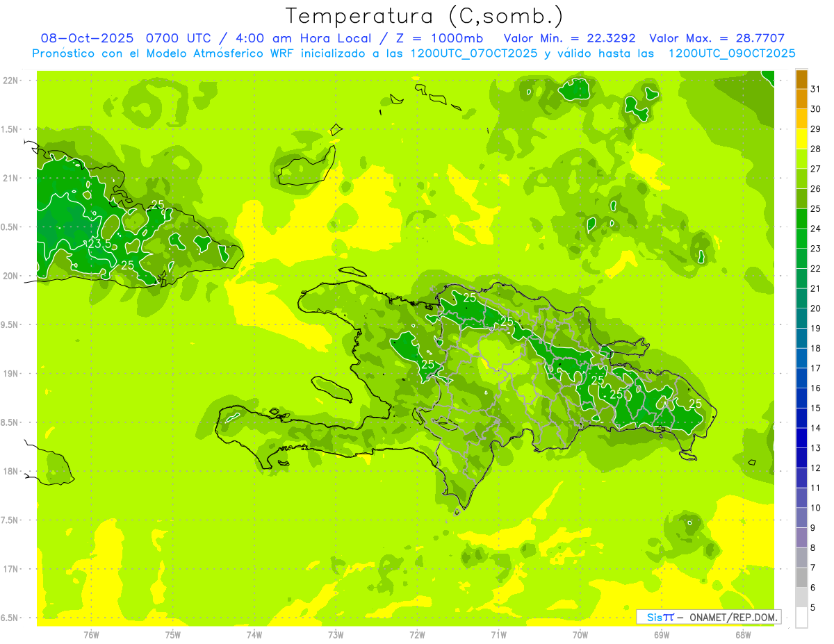This screenshot has height=644, width=834.
Task: Click the 68W longitude axis label
Action: [743, 635]
